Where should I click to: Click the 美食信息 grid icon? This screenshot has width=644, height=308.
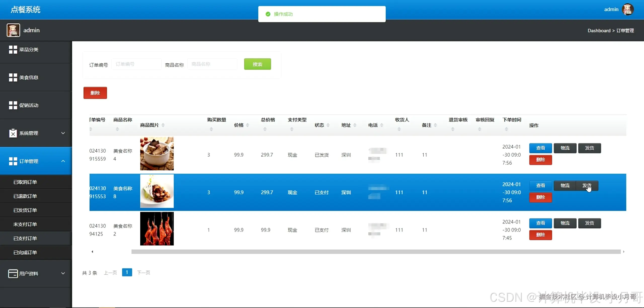[13, 77]
